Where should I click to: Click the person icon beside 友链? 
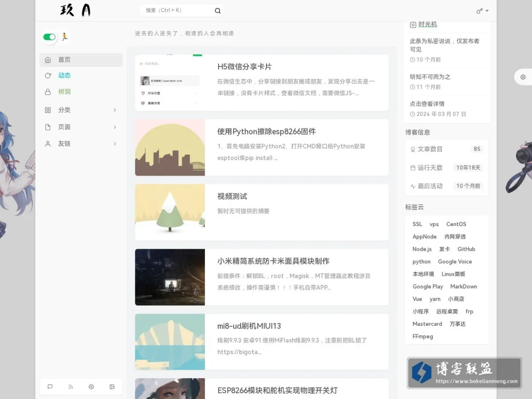48,144
